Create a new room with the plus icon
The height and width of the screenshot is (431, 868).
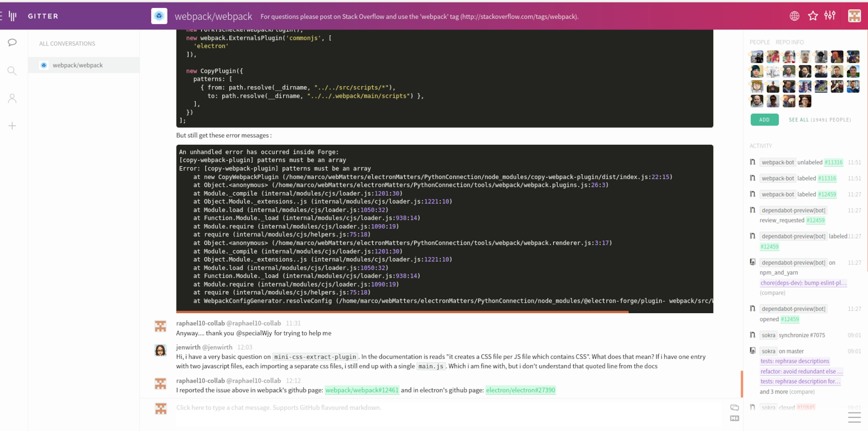(x=12, y=126)
